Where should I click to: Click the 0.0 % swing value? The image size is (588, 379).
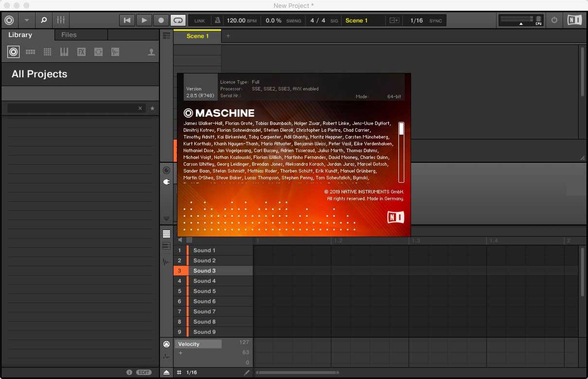[274, 20]
